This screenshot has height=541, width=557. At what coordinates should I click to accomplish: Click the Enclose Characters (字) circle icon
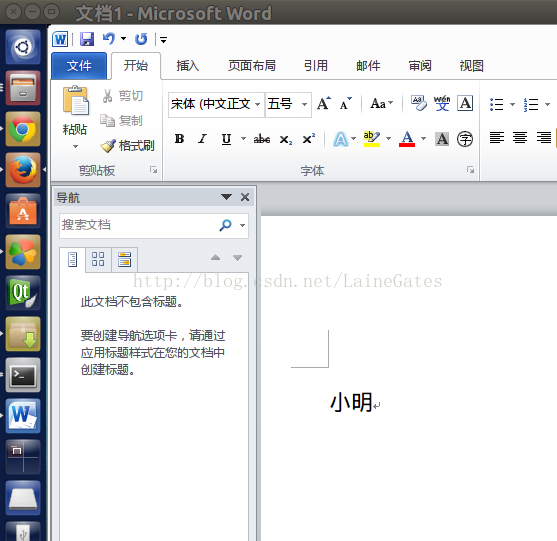click(465, 139)
